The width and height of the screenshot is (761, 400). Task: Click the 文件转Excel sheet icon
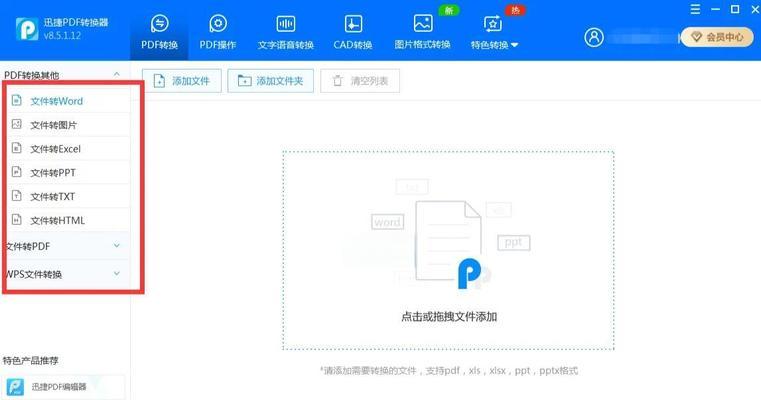tap(17, 148)
